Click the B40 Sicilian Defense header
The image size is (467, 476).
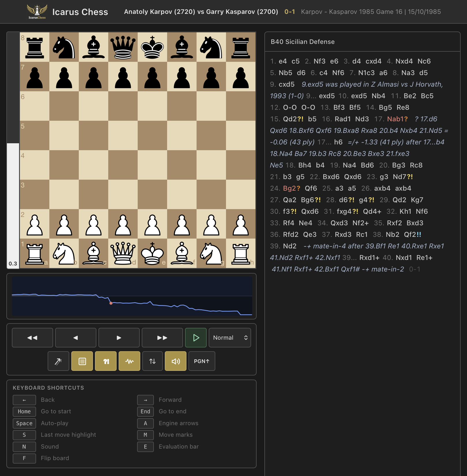pyautogui.click(x=302, y=42)
